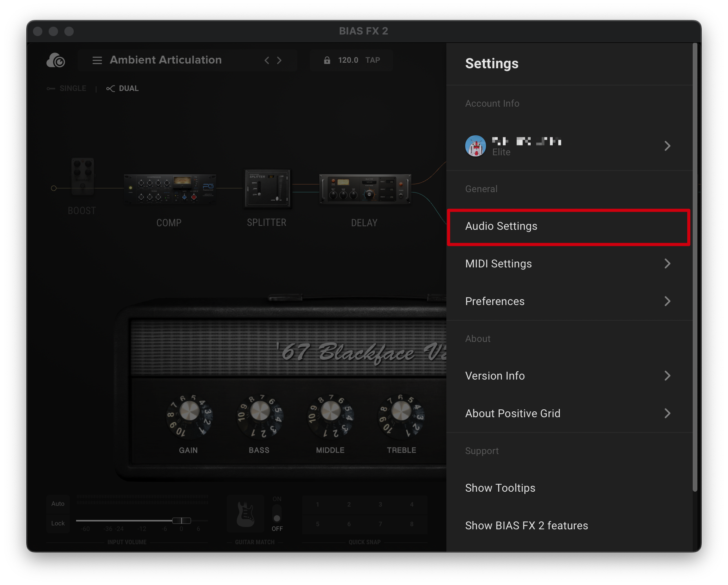This screenshot has width=728, height=585.
Task: Open the preset list hamburger menu
Action: click(x=97, y=60)
